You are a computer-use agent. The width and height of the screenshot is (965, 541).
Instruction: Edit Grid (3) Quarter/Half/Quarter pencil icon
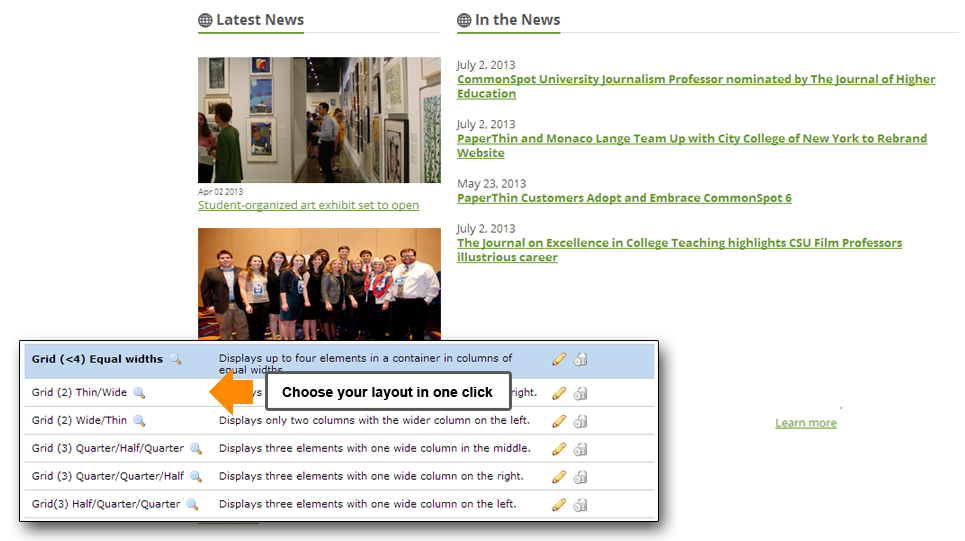tap(559, 449)
